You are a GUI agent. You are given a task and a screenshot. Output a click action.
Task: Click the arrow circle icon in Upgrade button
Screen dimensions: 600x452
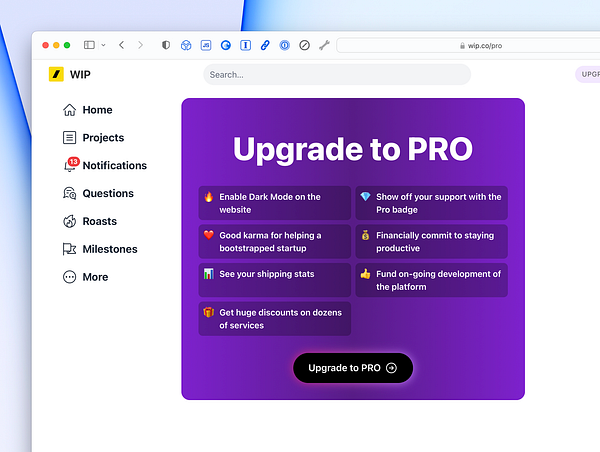coord(391,368)
